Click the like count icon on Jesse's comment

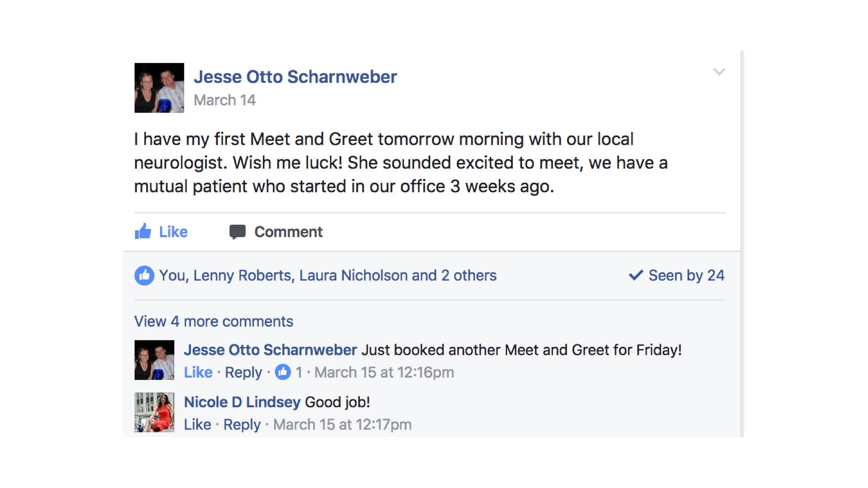(283, 372)
